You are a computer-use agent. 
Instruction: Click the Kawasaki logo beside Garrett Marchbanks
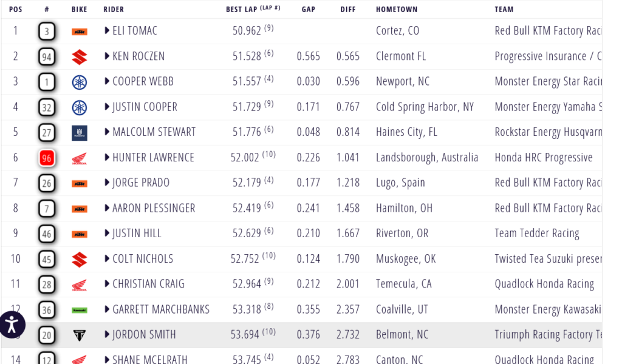pos(79,310)
